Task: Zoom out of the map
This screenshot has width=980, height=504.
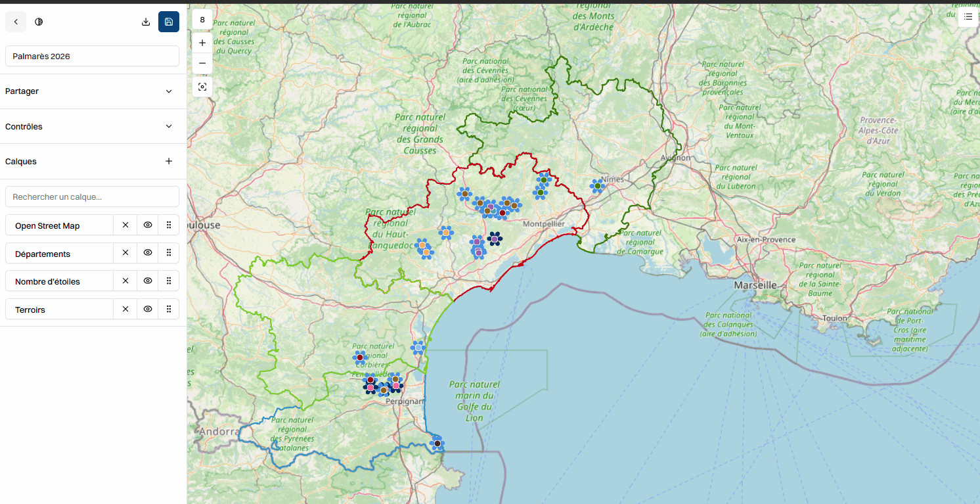Action: (x=202, y=63)
